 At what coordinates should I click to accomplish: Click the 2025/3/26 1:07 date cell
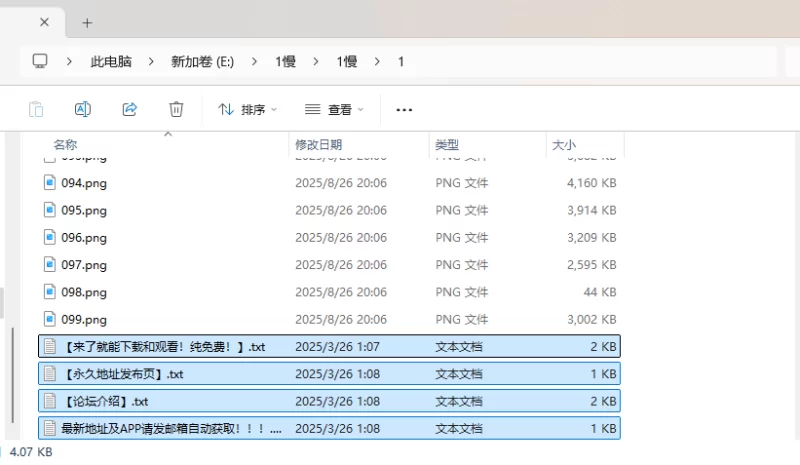pos(337,347)
